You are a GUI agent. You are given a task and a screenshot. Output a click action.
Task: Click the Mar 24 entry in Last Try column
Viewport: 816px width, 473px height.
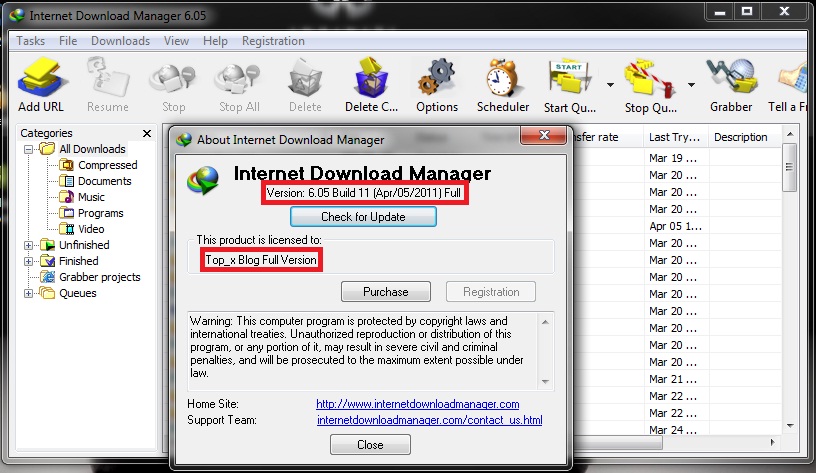[672, 430]
